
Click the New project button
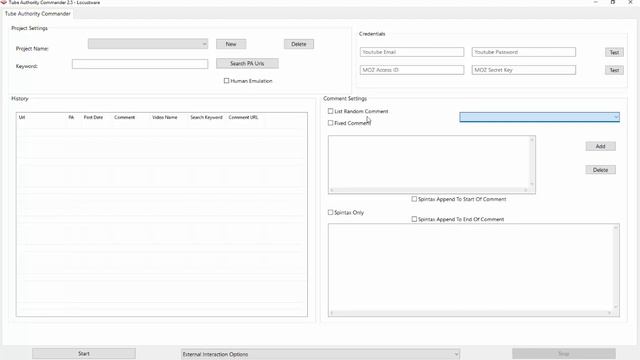[231, 44]
